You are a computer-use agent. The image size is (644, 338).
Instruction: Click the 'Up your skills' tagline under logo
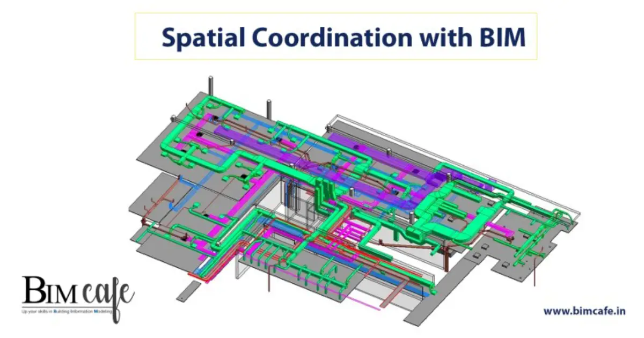pos(67,312)
